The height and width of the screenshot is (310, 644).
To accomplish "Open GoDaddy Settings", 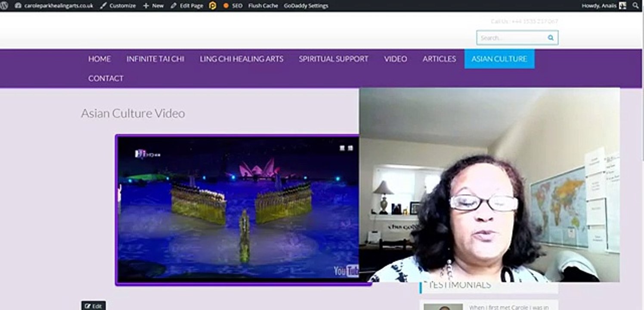I will click(306, 6).
